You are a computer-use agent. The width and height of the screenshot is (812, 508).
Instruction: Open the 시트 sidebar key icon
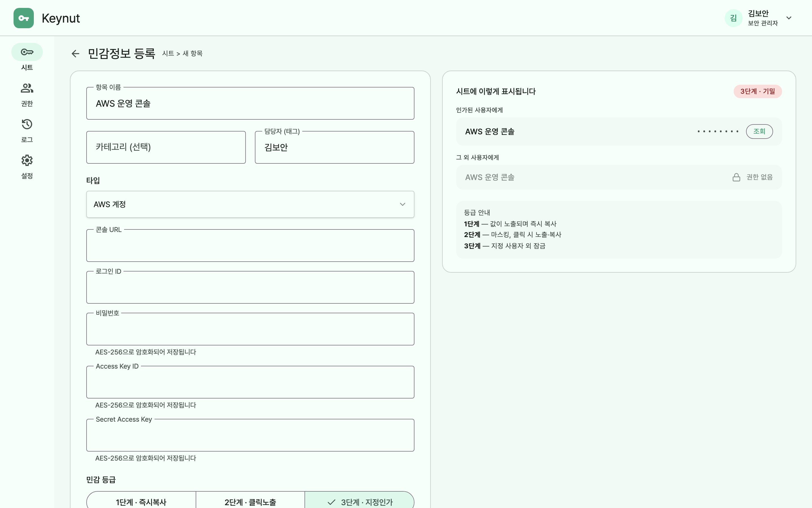[27, 52]
